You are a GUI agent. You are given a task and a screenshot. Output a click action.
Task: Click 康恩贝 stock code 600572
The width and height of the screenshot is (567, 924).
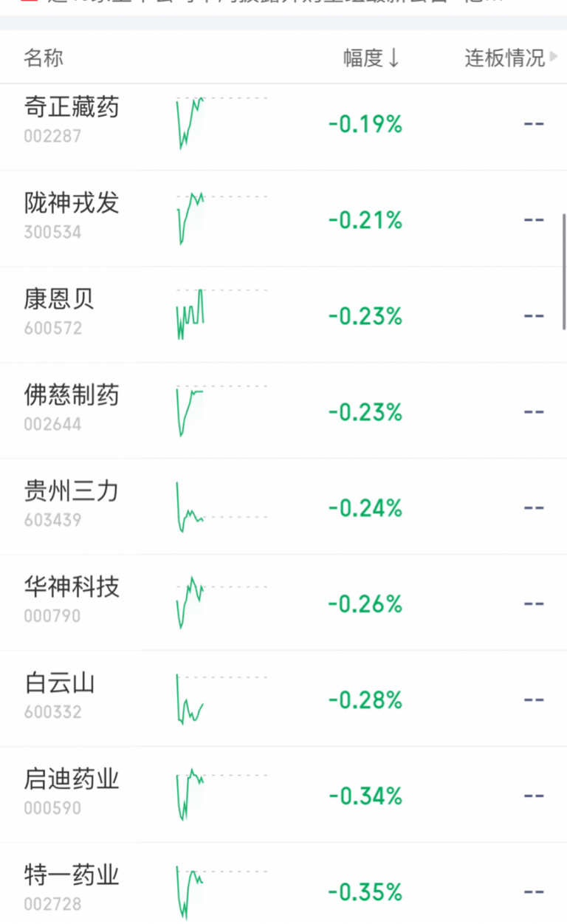click(x=52, y=328)
